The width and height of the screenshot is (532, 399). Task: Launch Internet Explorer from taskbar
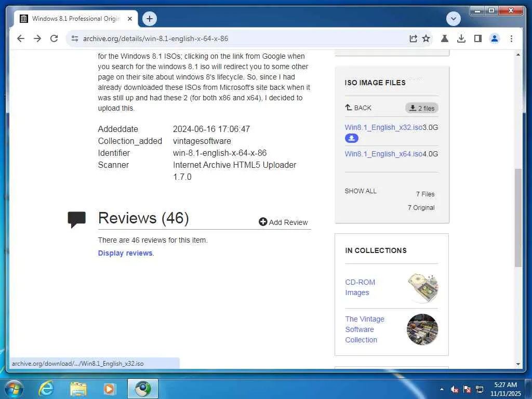click(x=46, y=389)
